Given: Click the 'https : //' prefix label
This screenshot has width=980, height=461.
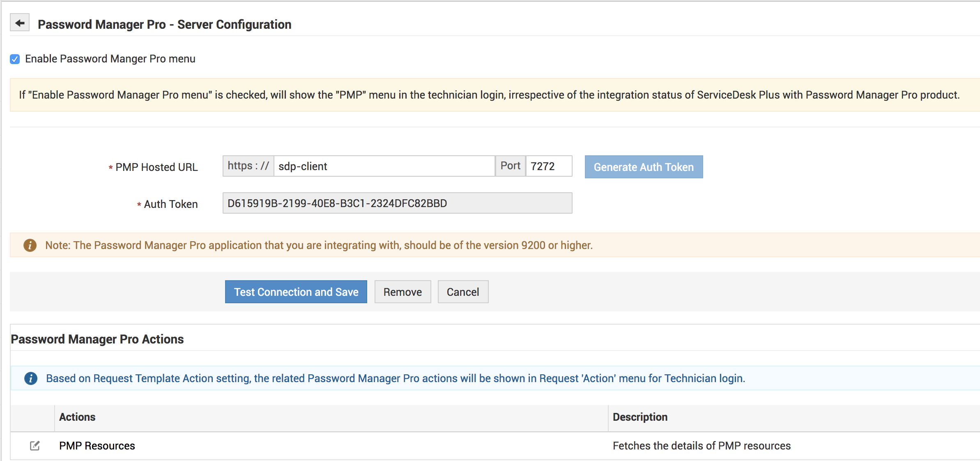Looking at the screenshot, I should [248, 166].
